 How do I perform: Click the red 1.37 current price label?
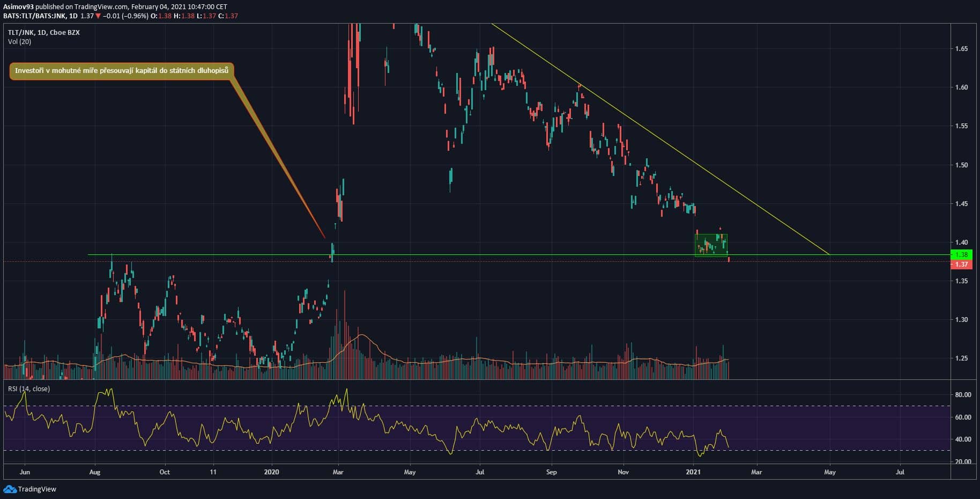(962, 264)
